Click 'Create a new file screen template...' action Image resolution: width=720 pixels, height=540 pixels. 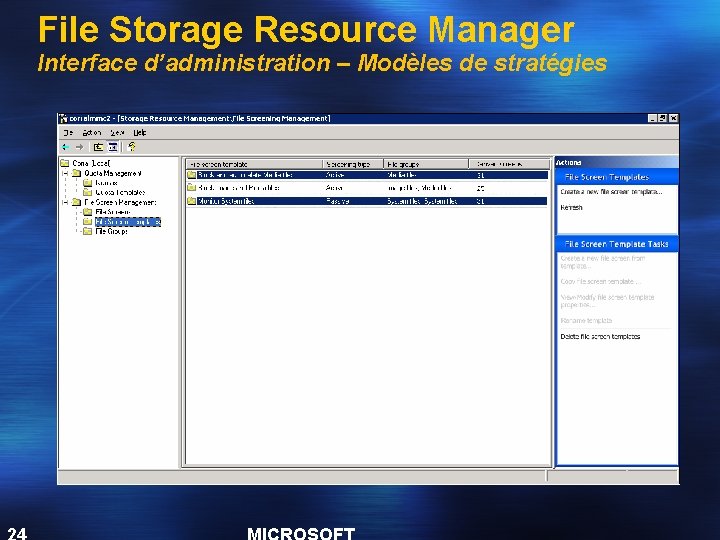tap(611, 192)
